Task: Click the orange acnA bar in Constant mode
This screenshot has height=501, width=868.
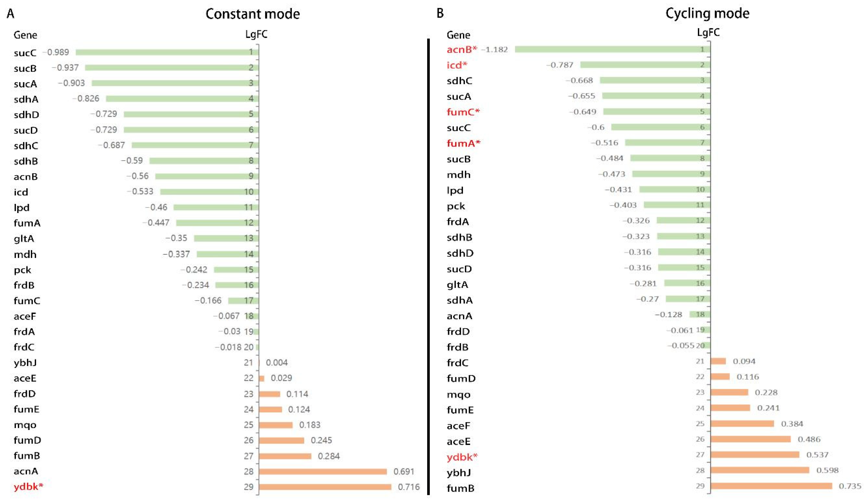Action: click(323, 471)
